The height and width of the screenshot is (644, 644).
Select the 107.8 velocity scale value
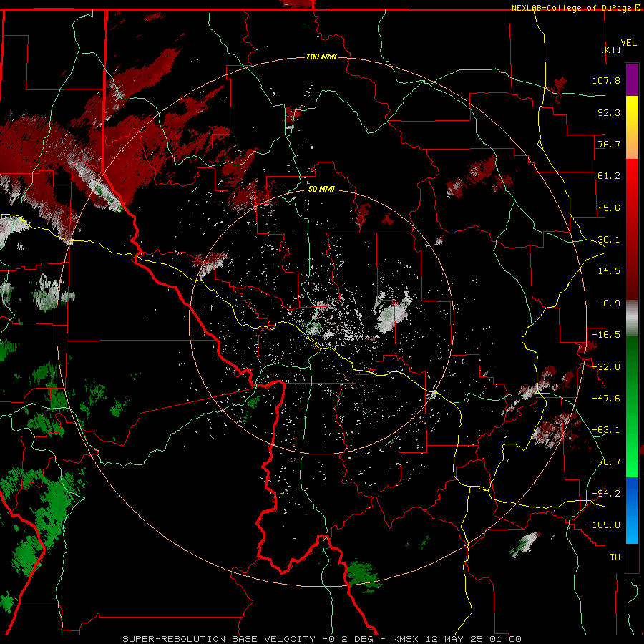(x=606, y=80)
